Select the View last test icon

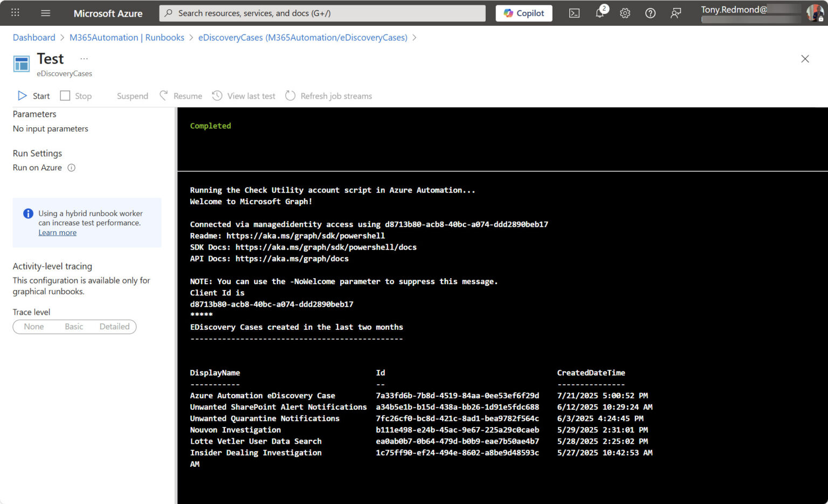(217, 95)
